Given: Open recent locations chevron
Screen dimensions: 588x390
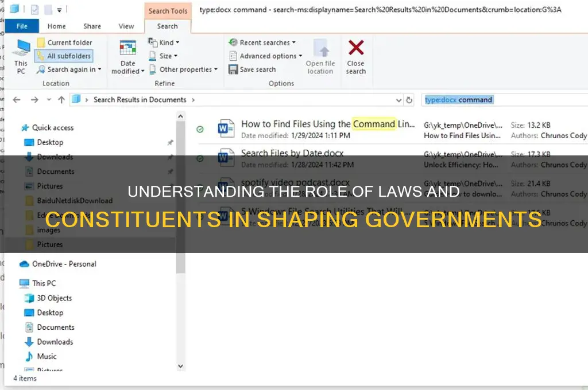Looking at the screenshot, I should point(49,100).
